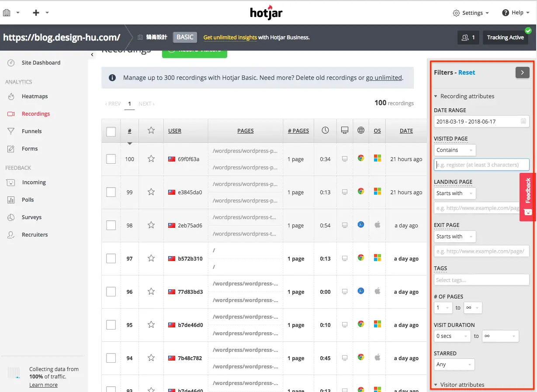Open the Settings menu
This screenshot has height=392, width=537.
(471, 13)
